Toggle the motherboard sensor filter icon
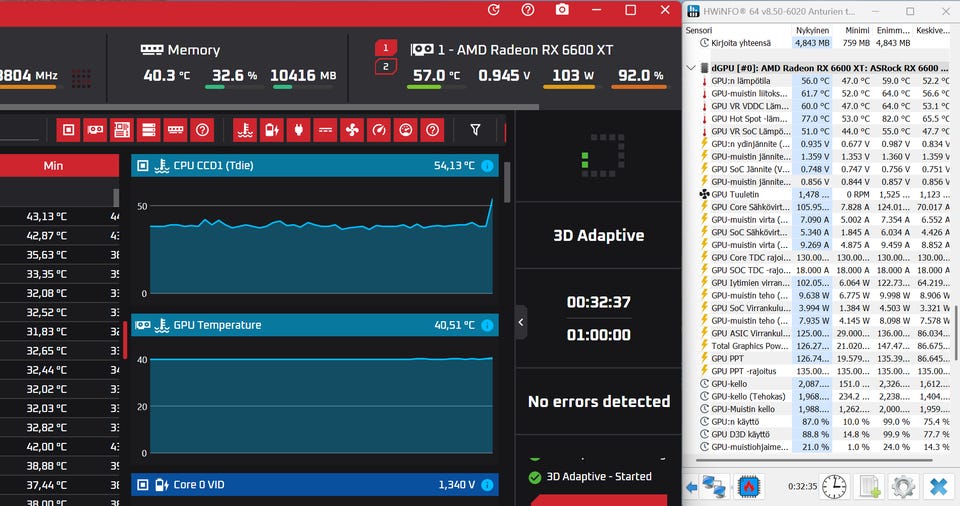The image size is (960, 506). point(122,130)
